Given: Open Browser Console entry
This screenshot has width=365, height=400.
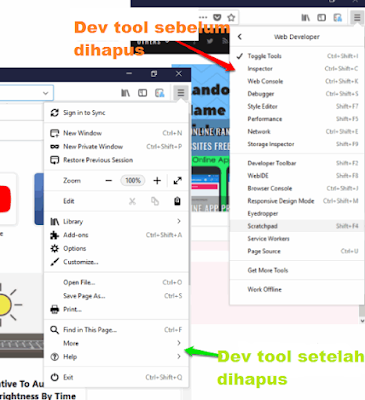Looking at the screenshot, I should pos(297,188).
